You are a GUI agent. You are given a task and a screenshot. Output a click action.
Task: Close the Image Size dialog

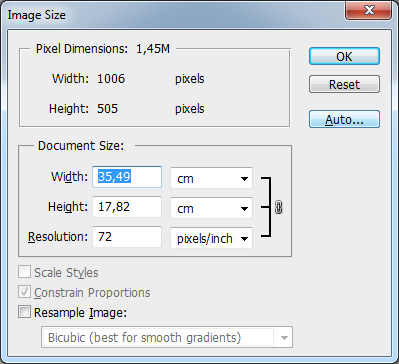click(x=368, y=11)
